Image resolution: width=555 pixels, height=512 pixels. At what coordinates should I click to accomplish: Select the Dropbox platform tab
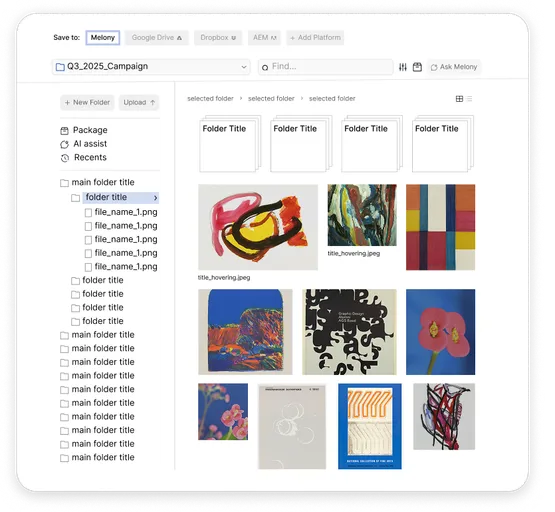[x=218, y=38]
